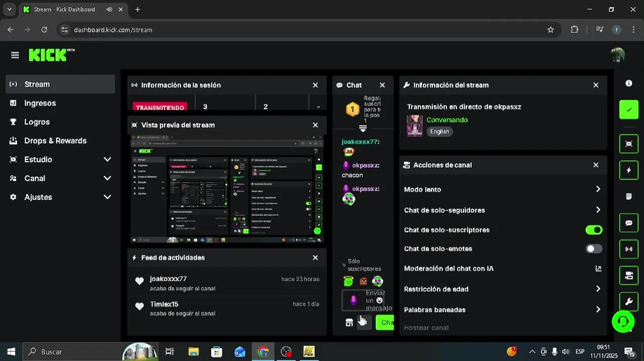
Task: Open the wrench tools sidebar icon
Action: coord(628,302)
